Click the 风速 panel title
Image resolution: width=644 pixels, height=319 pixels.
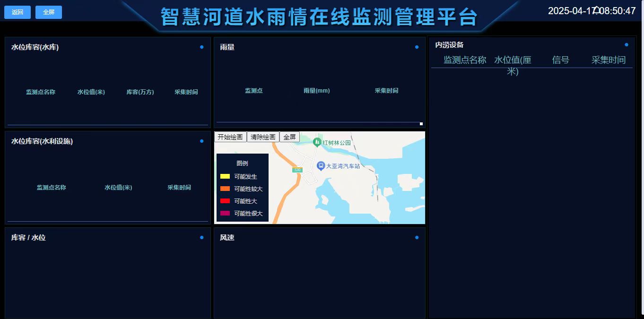227,238
